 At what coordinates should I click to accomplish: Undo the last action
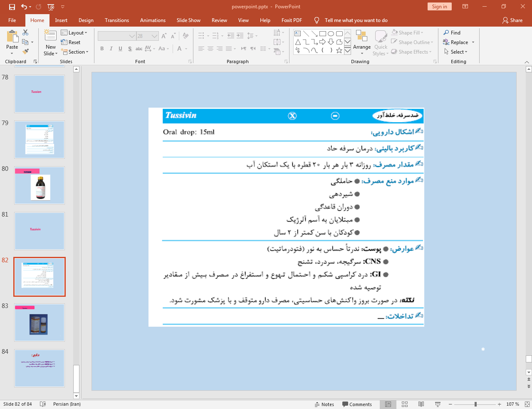point(24,7)
